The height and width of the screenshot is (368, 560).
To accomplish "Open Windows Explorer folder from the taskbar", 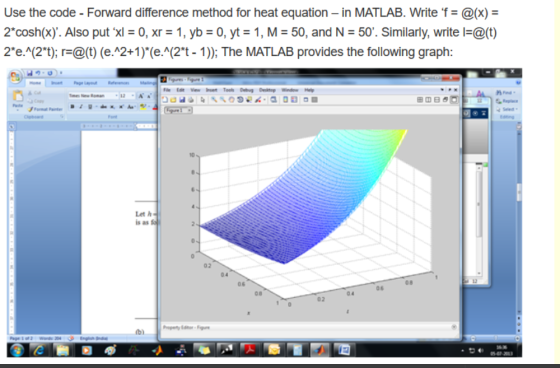I will coord(63,350).
